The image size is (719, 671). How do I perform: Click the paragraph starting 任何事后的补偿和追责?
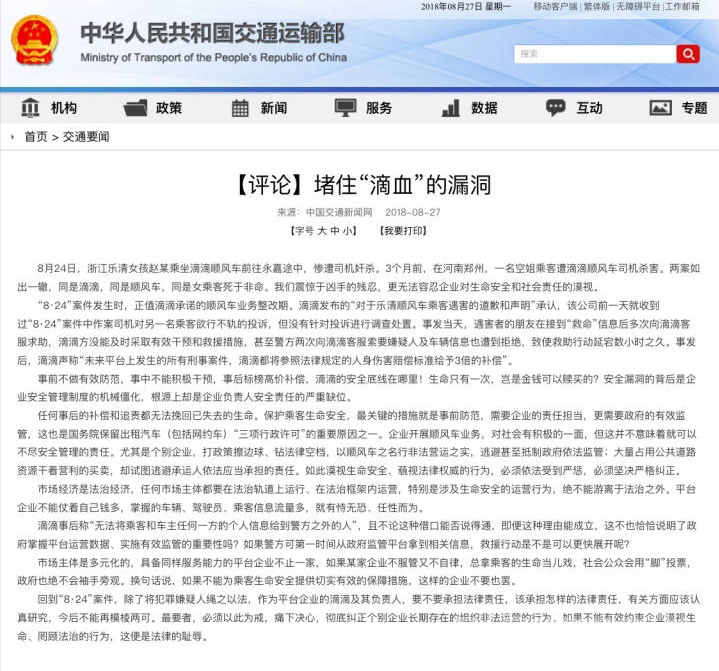[357, 443]
